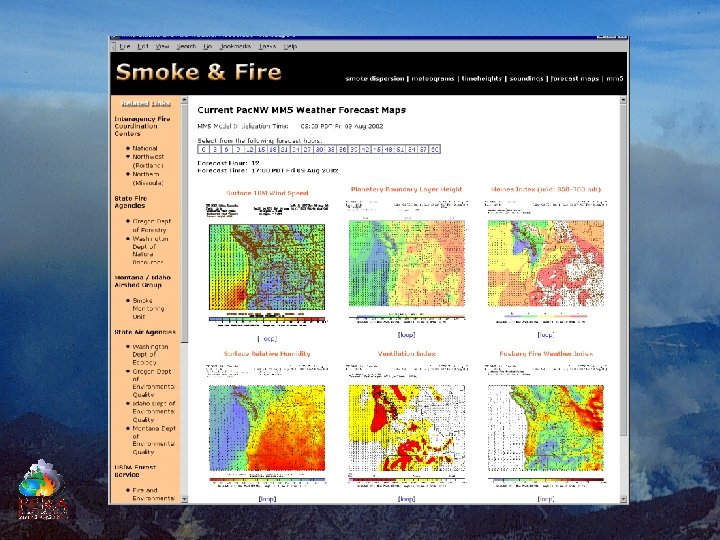Open Washington Dept of Natural Resources link
Image resolution: width=720 pixels, height=540 pixels.
(x=150, y=250)
